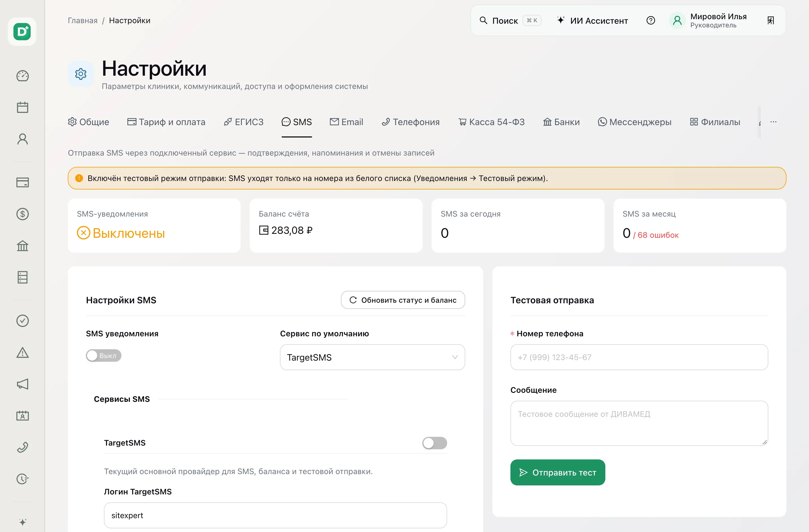Click Обновить статус и баланс button
809x532 pixels.
(403, 300)
